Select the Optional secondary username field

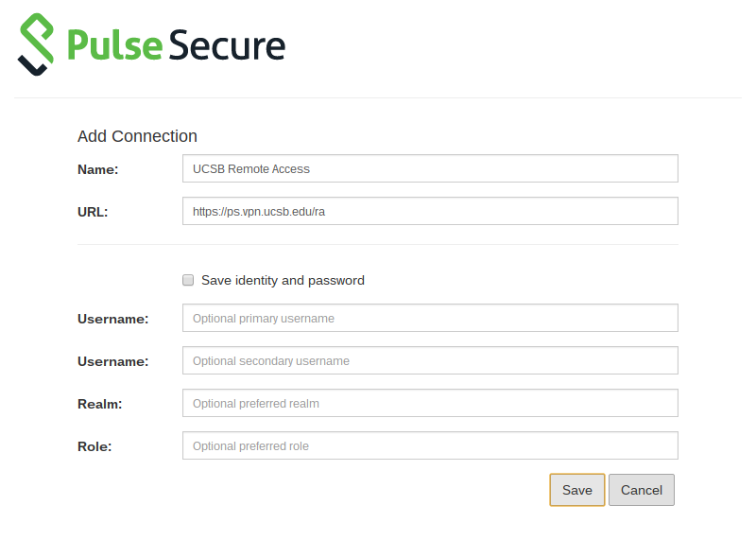[x=430, y=360]
